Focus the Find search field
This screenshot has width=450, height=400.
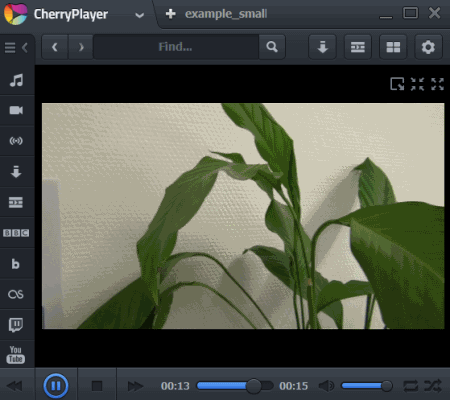[x=176, y=47]
